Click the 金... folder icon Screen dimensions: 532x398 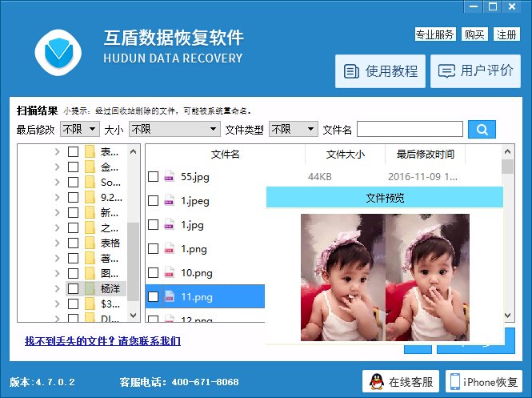(90, 167)
